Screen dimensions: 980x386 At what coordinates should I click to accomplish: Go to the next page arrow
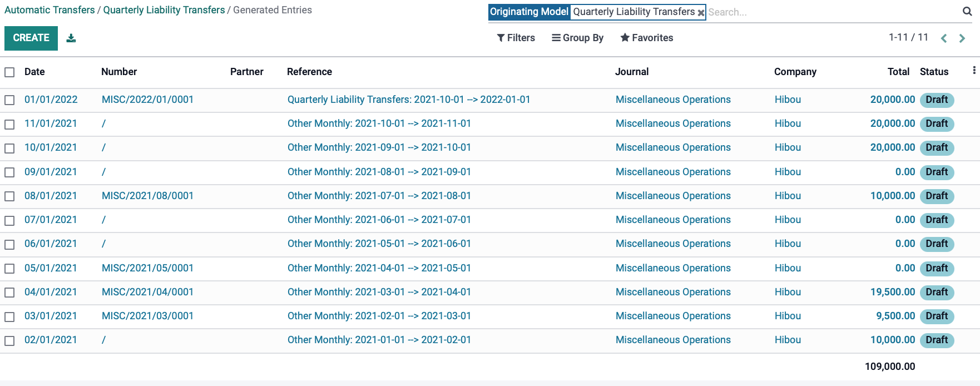[x=962, y=38]
